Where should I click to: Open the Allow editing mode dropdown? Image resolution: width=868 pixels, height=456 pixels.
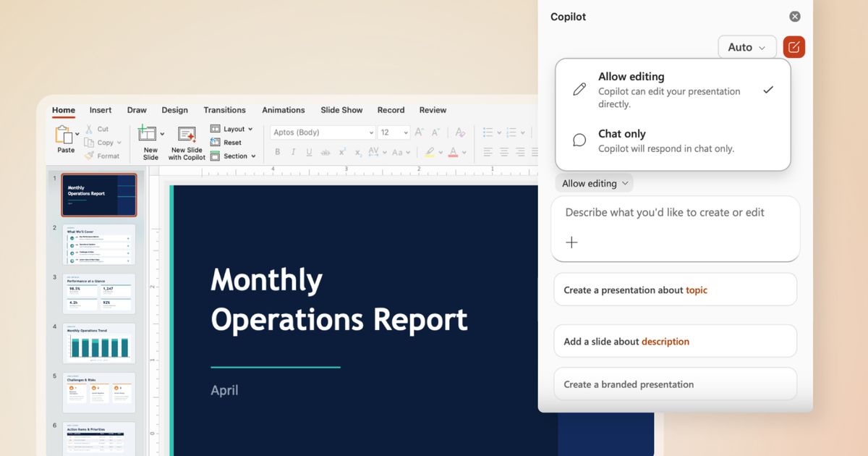click(593, 182)
